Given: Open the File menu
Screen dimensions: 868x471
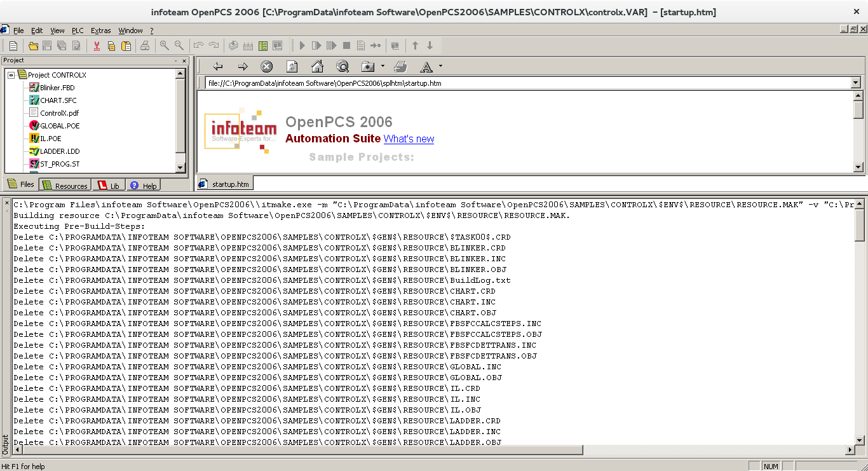Looking at the screenshot, I should pos(19,31).
